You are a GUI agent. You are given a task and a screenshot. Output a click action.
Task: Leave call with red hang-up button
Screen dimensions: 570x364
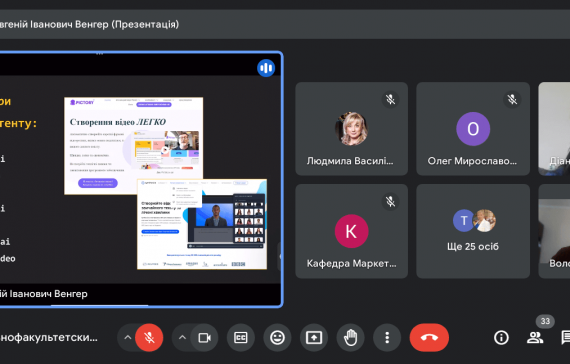[429, 338]
